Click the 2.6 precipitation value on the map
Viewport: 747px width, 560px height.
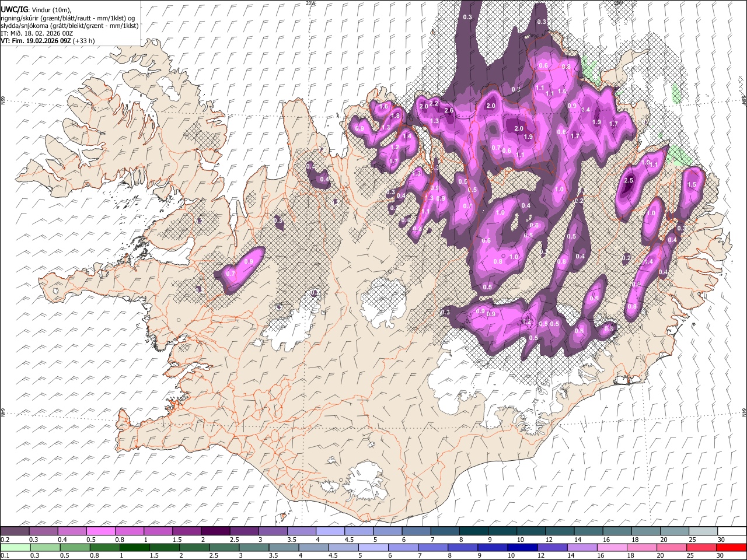coord(449,110)
